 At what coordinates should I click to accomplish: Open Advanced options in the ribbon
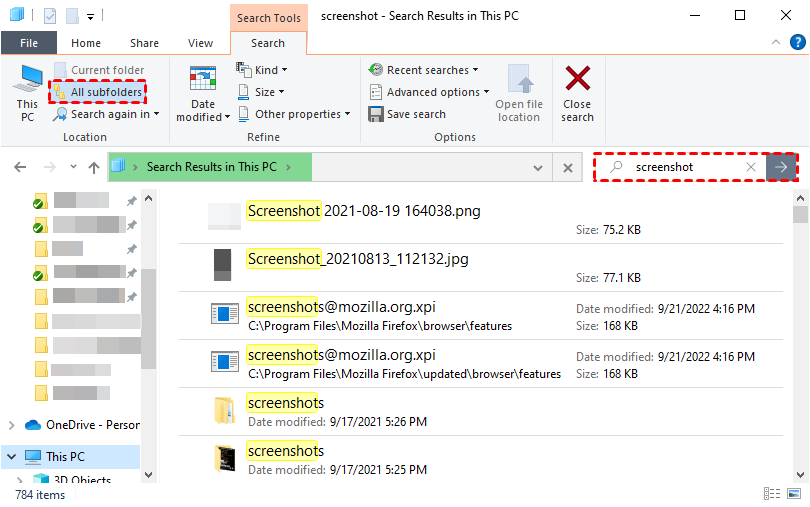[430, 92]
